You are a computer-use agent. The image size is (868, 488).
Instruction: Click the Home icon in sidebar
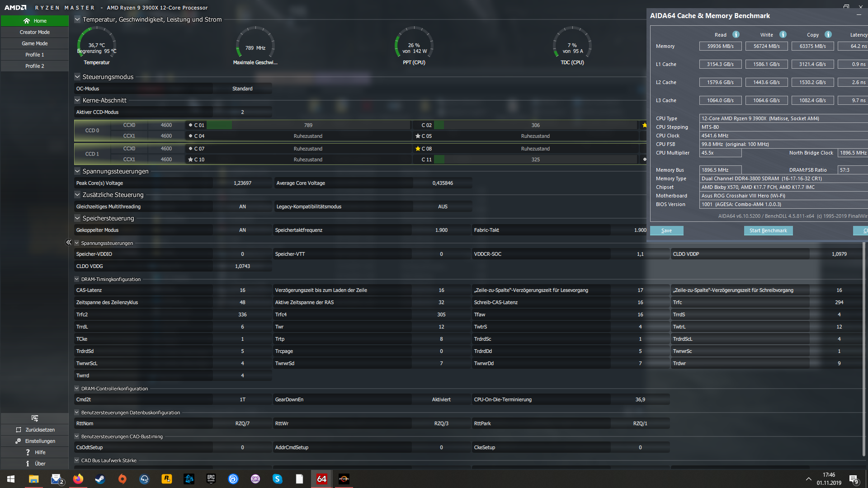point(27,21)
